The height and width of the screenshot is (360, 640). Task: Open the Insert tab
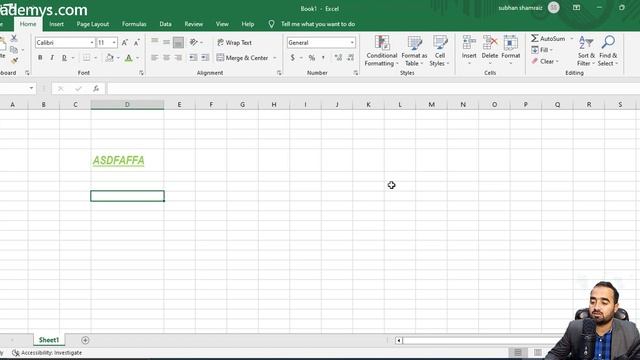[56, 24]
